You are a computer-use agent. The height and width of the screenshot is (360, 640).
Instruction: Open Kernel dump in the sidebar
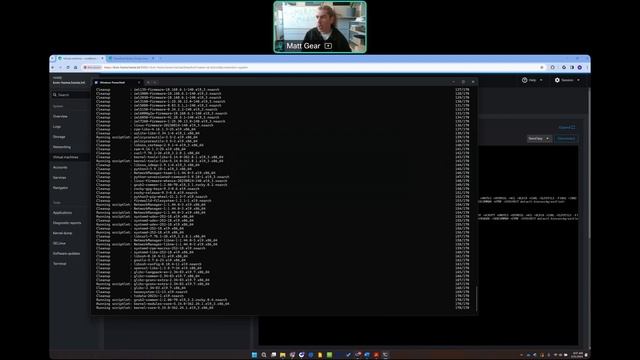point(62,233)
